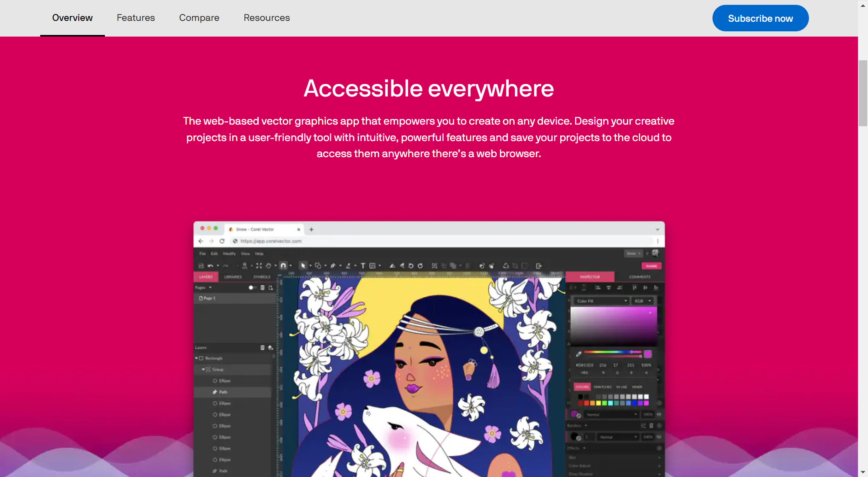868x477 pixels.
Task: Open the RGB color mode dropdown
Action: [643, 301]
